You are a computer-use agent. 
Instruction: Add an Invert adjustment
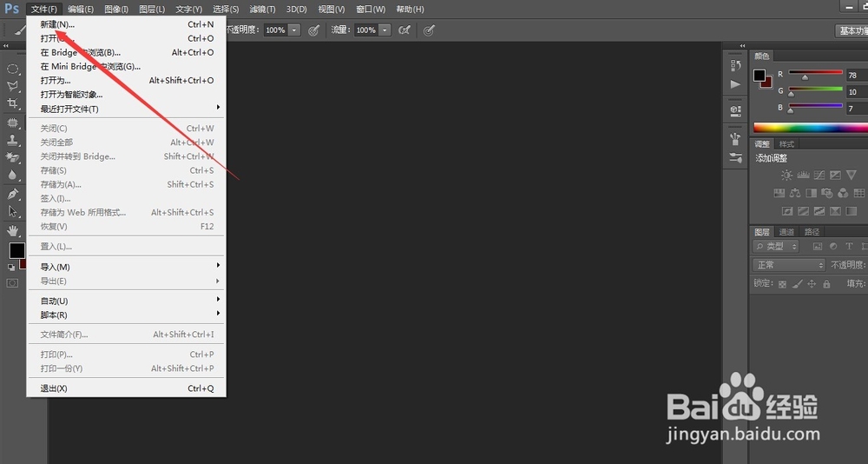(786, 211)
